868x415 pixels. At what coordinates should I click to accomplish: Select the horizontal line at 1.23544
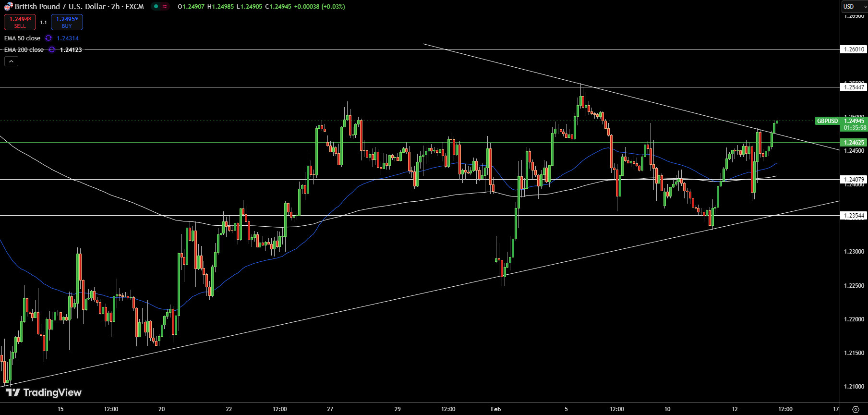[x=420, y=215]
